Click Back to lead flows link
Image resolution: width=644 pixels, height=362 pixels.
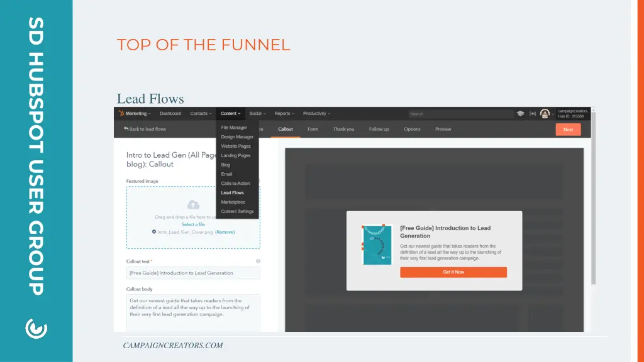click(145, 129)
